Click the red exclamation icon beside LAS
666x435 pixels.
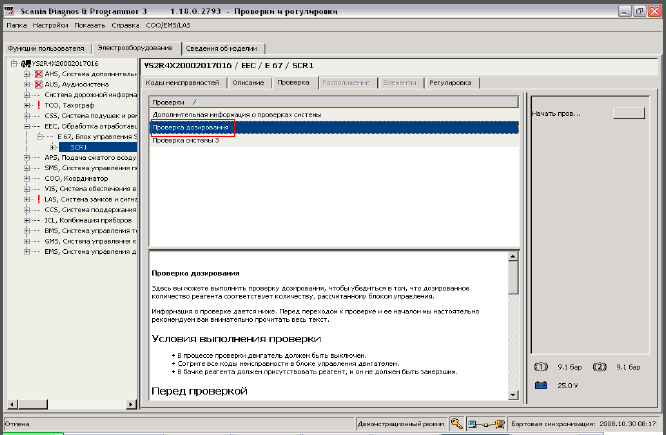click(x=38, y=199)
